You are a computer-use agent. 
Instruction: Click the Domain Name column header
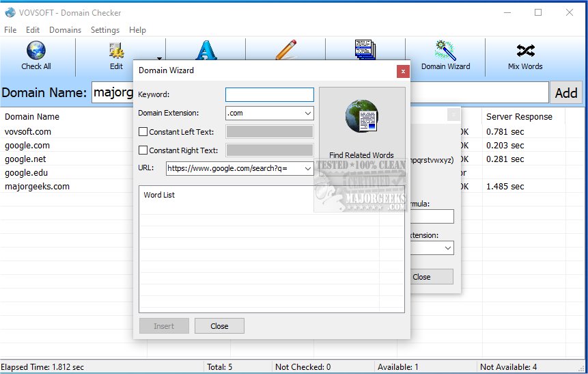[x=32, y=117]
